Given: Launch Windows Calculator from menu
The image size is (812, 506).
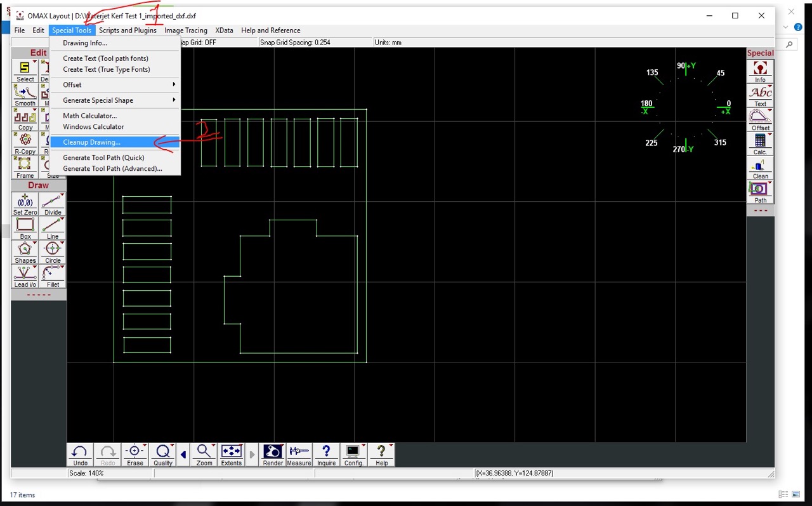Looking at the screenshot, I should [x=115, y=126].
